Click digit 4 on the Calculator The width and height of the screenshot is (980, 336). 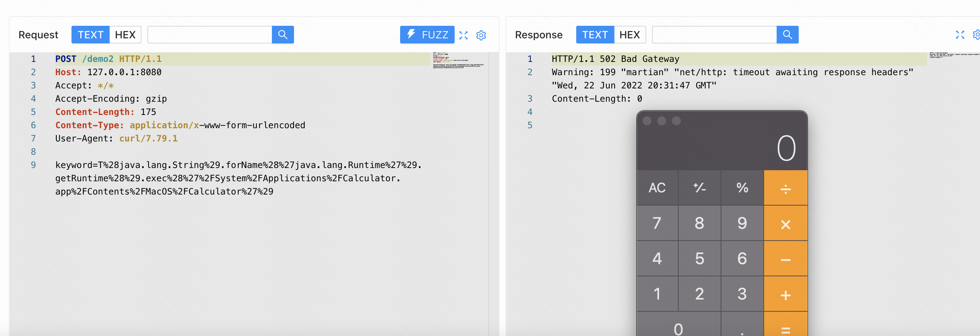point(657,259)
